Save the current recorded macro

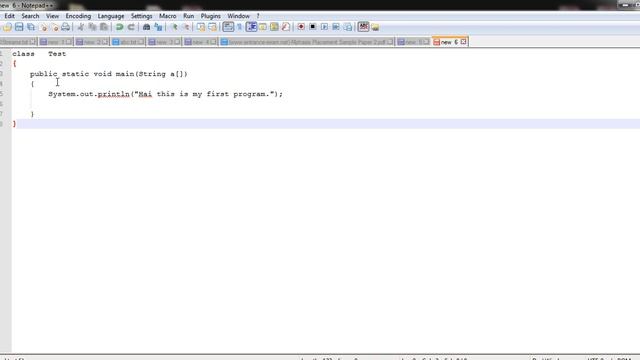[x=348, y=27]
